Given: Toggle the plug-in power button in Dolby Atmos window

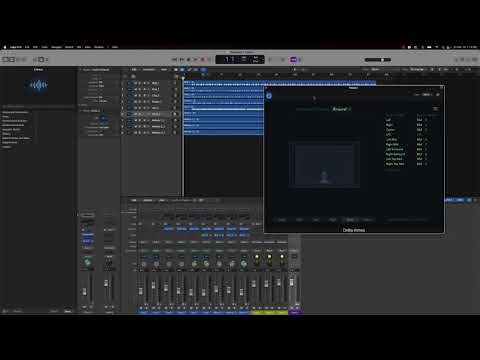Looking at the screenshot, I should coord(269,96).
